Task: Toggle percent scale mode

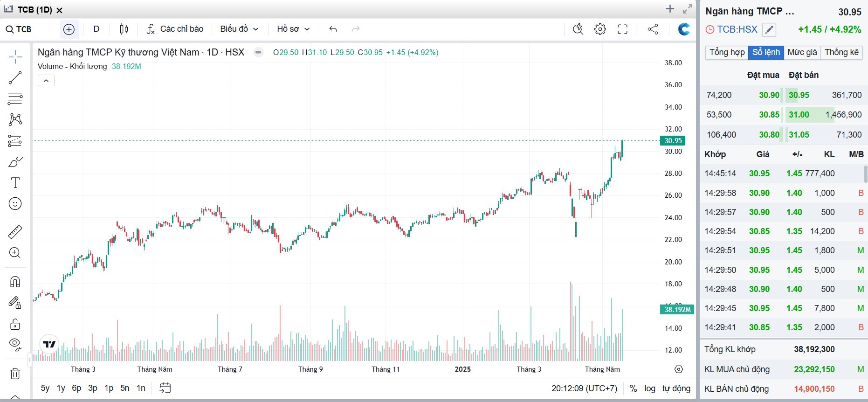Action: (633, 388)
